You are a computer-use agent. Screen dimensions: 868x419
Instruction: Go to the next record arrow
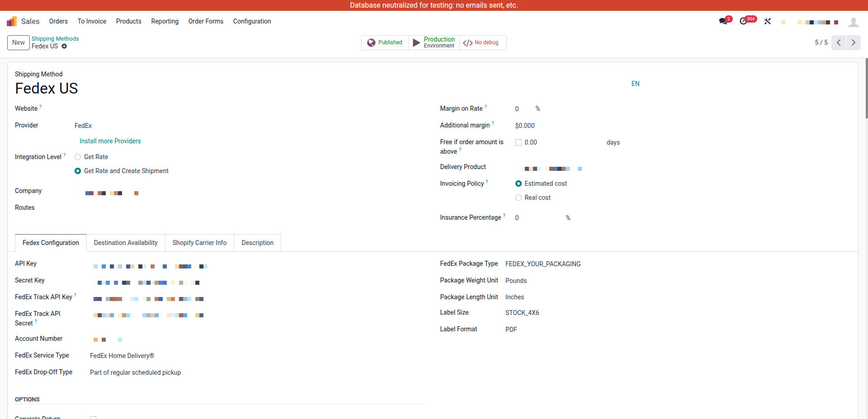(x=854, y=42)
